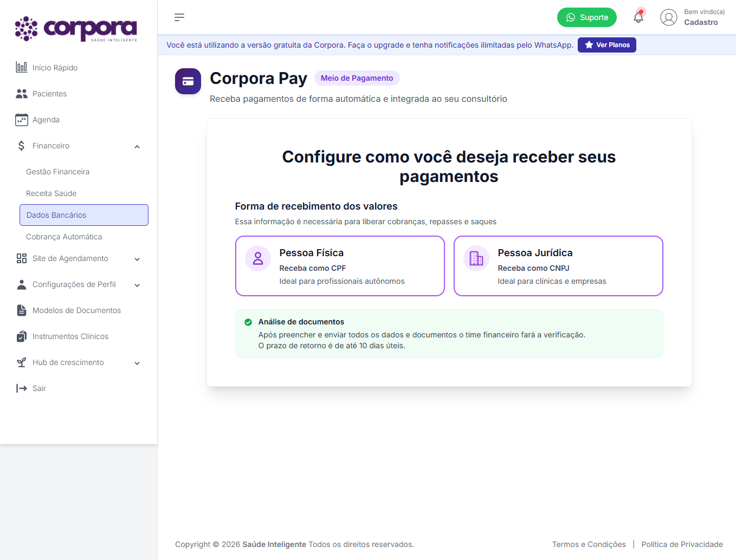Click the Cadastro user name
The width and height of the screenshot is (736, 560).
tap(701, 22)
